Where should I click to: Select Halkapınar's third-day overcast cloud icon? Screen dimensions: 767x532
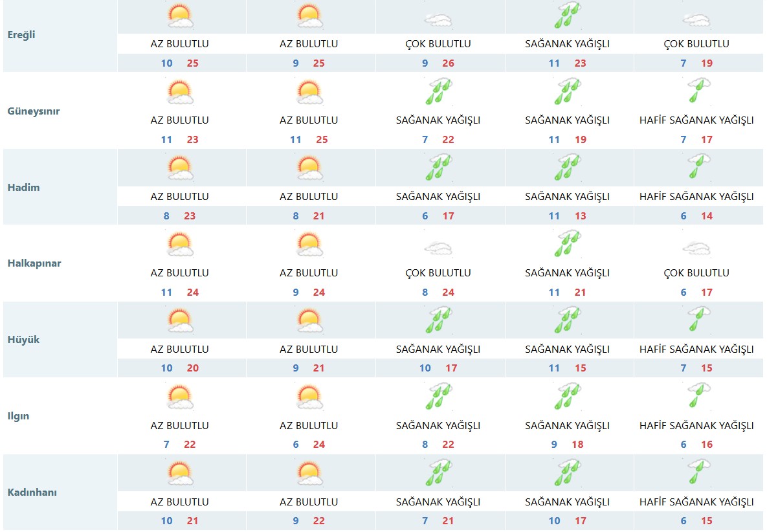click(438, 247)
